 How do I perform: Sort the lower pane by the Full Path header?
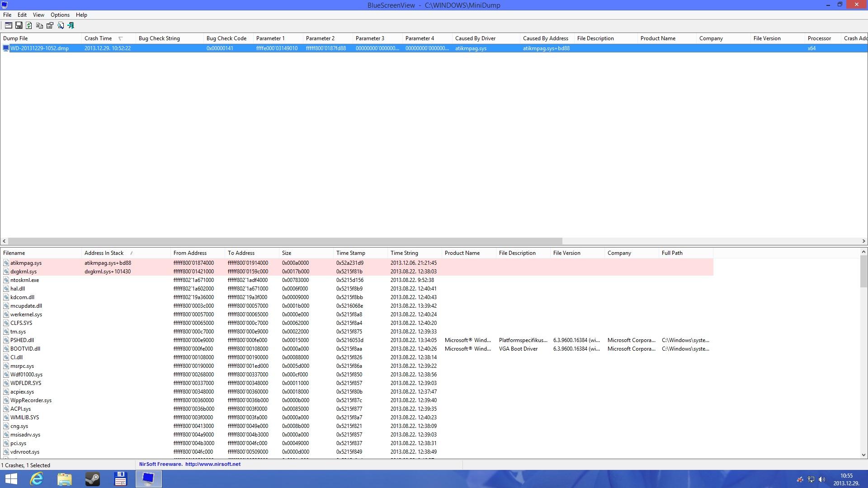tap(686, 253)
